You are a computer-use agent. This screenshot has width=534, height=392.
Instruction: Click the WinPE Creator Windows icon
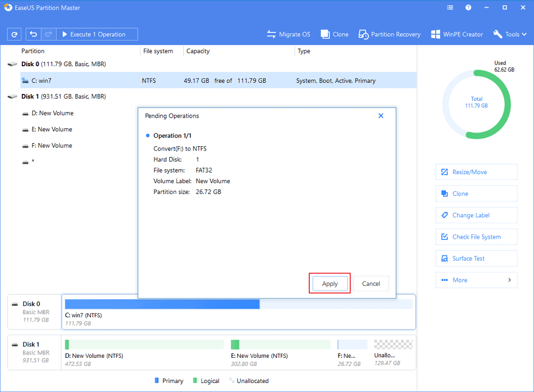click(x=435, y=34)
